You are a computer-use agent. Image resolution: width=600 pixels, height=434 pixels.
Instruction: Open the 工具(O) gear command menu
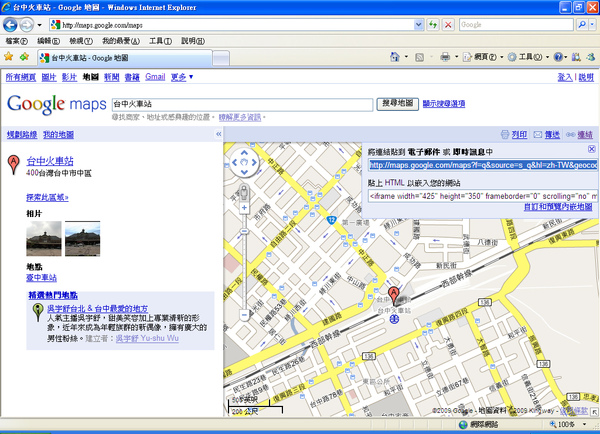click(x=528, y=57)
